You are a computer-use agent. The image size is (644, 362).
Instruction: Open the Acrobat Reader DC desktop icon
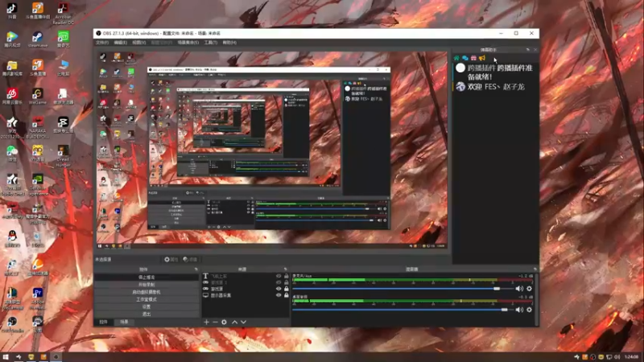click(63, 13)
